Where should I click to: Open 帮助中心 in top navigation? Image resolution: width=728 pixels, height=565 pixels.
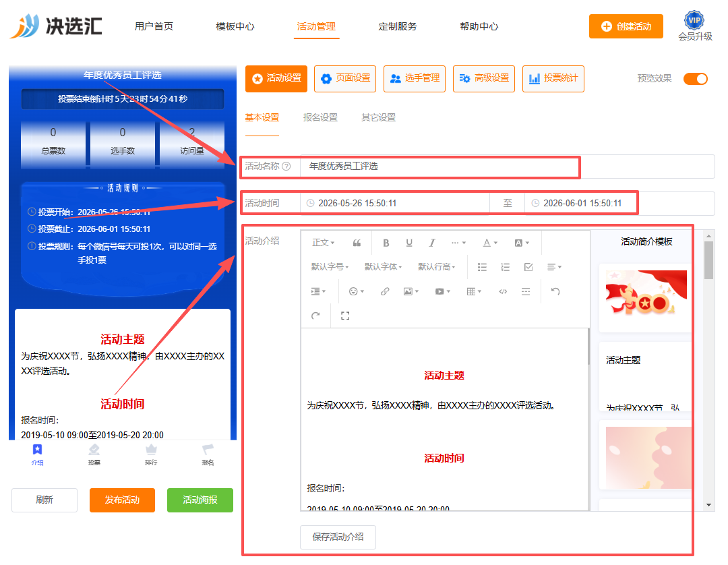click(x=479, y=26)
